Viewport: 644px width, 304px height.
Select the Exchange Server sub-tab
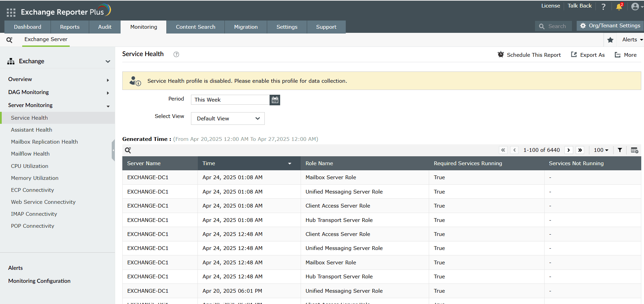tap(46, 39)
